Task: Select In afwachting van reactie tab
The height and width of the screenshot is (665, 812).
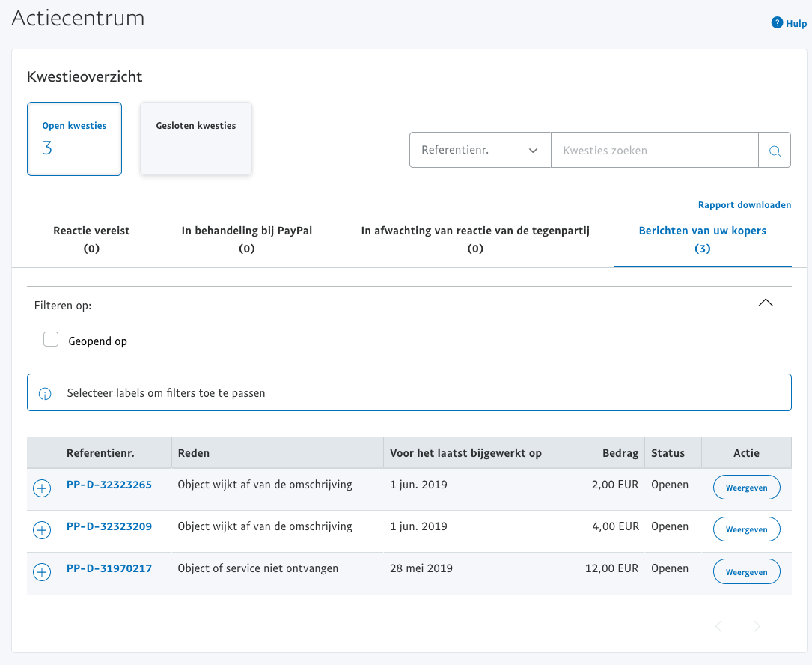Action: [475, 240]
